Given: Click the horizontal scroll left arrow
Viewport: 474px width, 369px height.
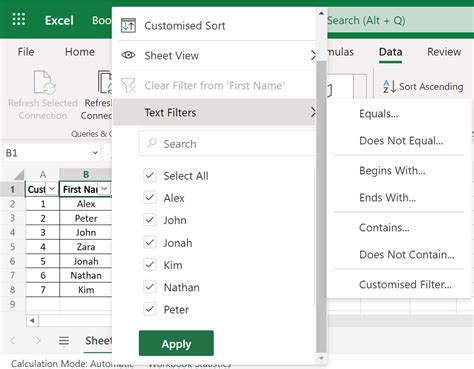Looking at the screenshot, I should [x=32, y=321].
